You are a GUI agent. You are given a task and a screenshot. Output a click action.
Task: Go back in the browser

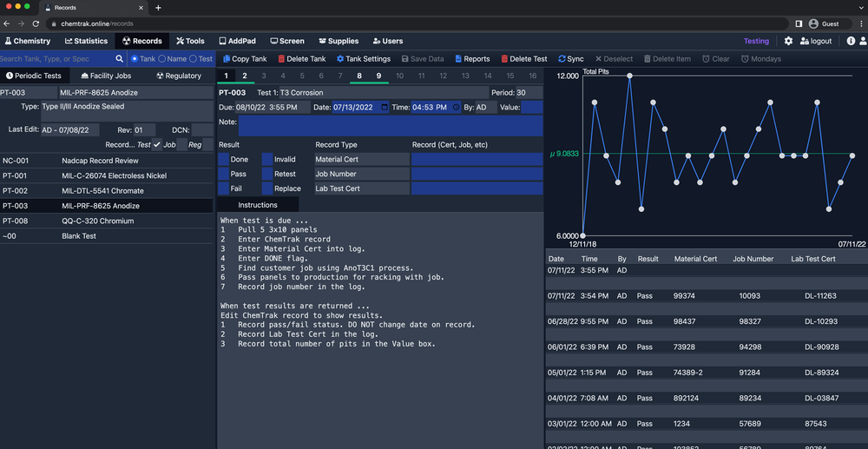pyautogui.click(x=7, y=23)
